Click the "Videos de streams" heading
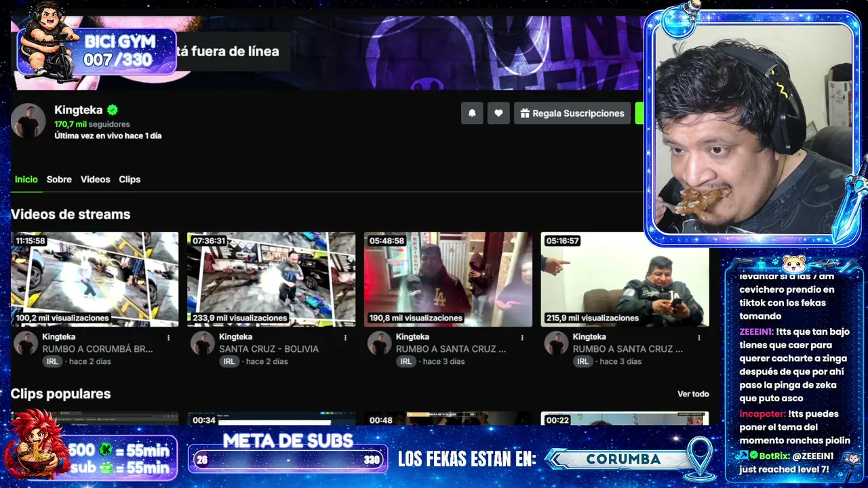The width and height of the screenshot is (868, 488). pos(71,214)
